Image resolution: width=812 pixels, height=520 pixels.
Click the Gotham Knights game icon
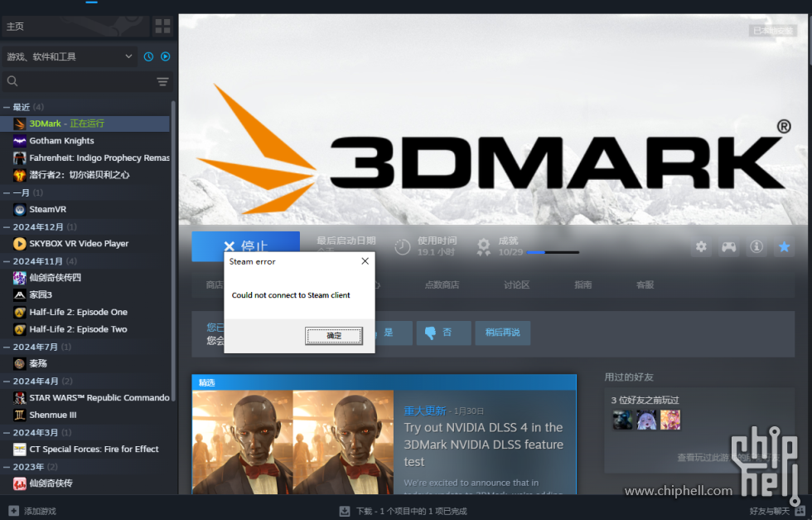[x=19, y=140]
